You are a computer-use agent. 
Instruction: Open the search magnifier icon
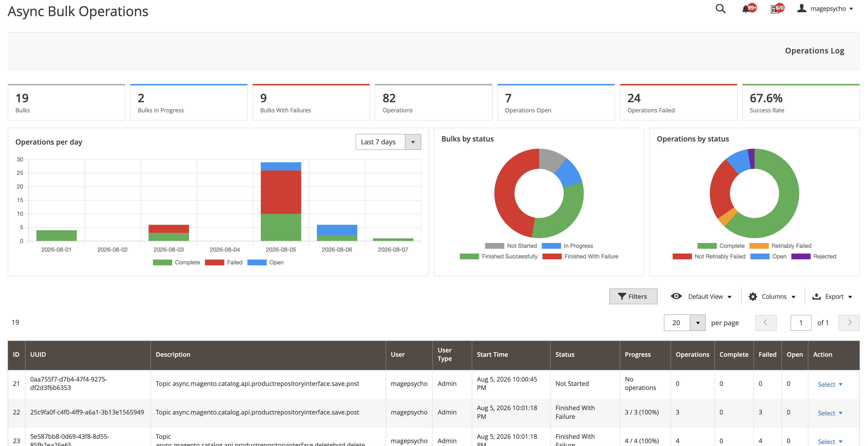tap(720, 9)
